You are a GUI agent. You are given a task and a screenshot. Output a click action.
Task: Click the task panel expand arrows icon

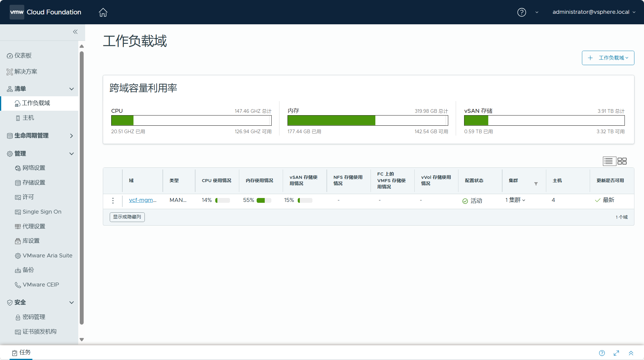tap(616, 353)
